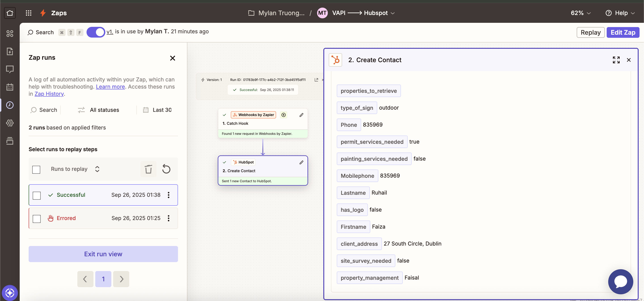
Task: Open the Errored run three-dot menu
Action: pos(169,218)
